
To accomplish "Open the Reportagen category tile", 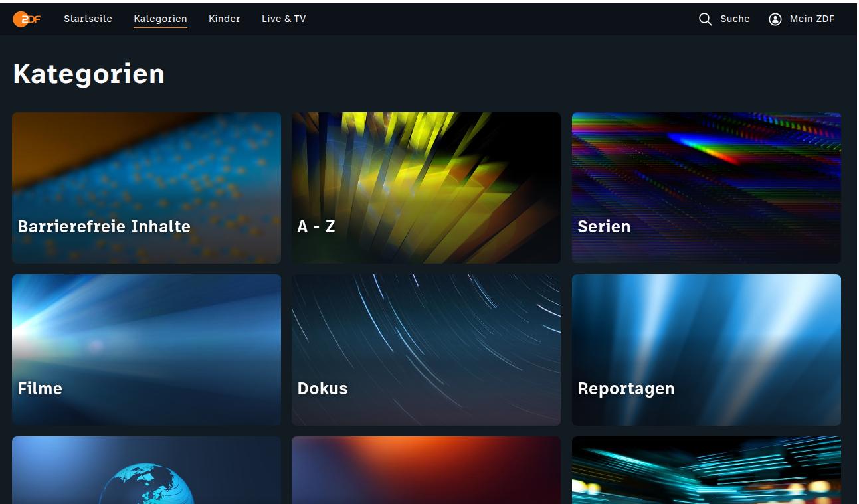I will [x=706, y=350].
